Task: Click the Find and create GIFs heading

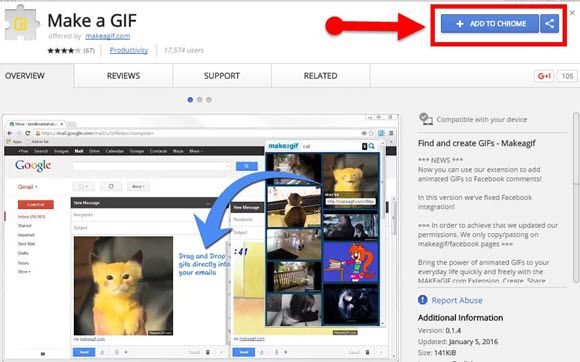Action: 477,143
